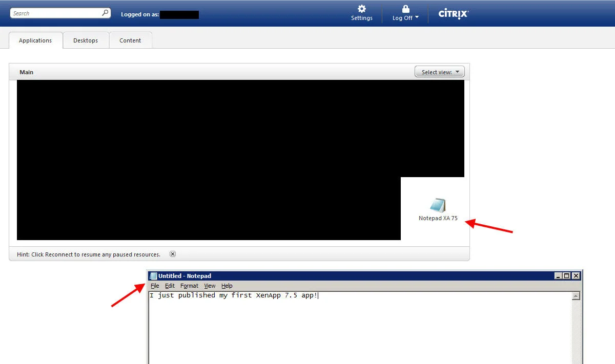Launch the Notepad XA 75 application icon
The image size is (615, 364).
click(438, 205)
